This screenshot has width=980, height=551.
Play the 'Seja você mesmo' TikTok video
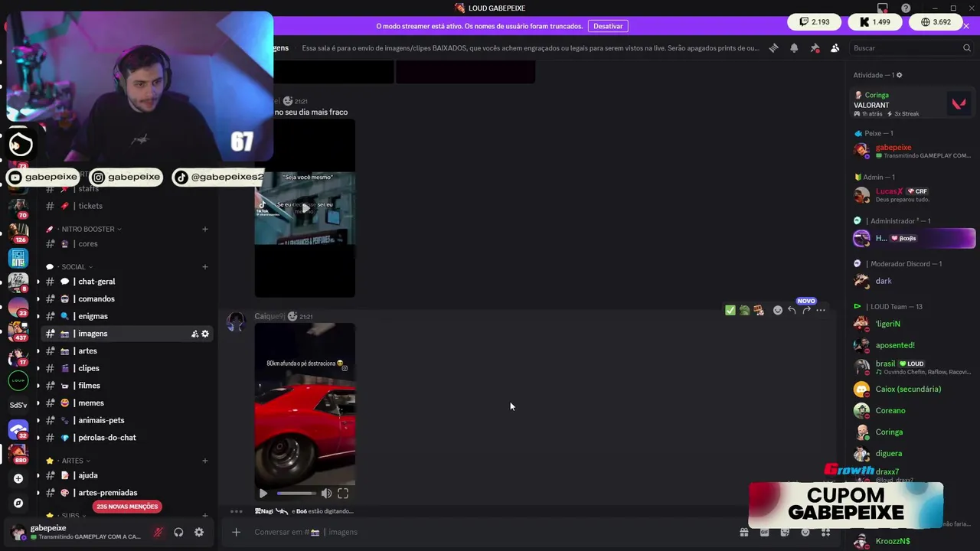coord(305,207)
